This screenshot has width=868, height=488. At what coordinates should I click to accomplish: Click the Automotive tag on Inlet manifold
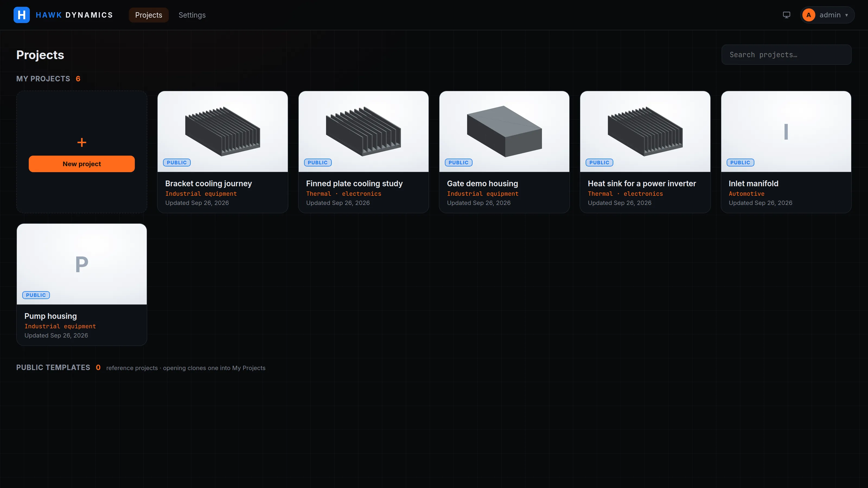(x=747, y=194)
